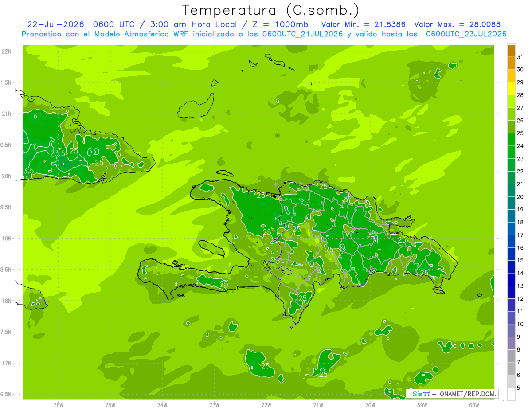
Task: Click the legend value '25'
Action: point(520,133)
